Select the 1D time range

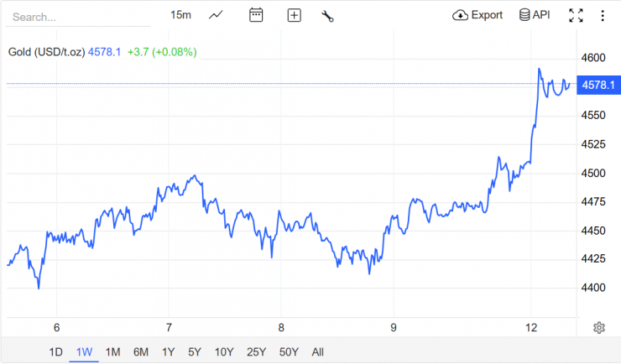(55, 351)
